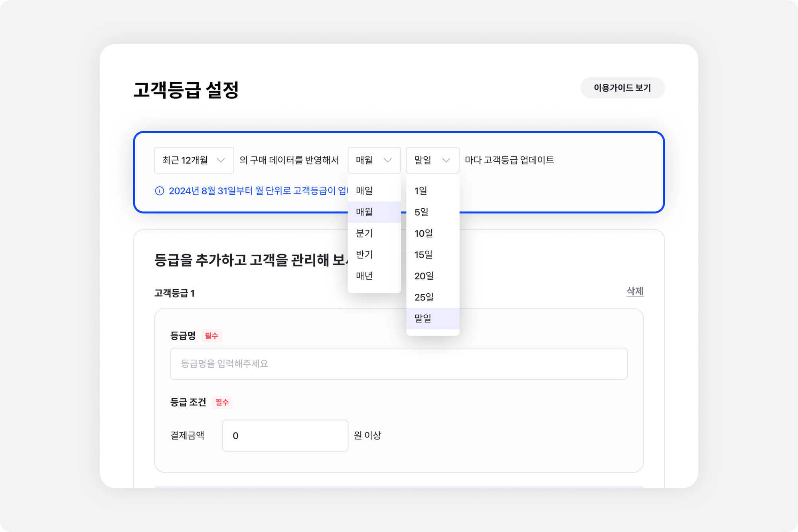
Task: Choose 반기 in the frequency list
Action: 374,255
